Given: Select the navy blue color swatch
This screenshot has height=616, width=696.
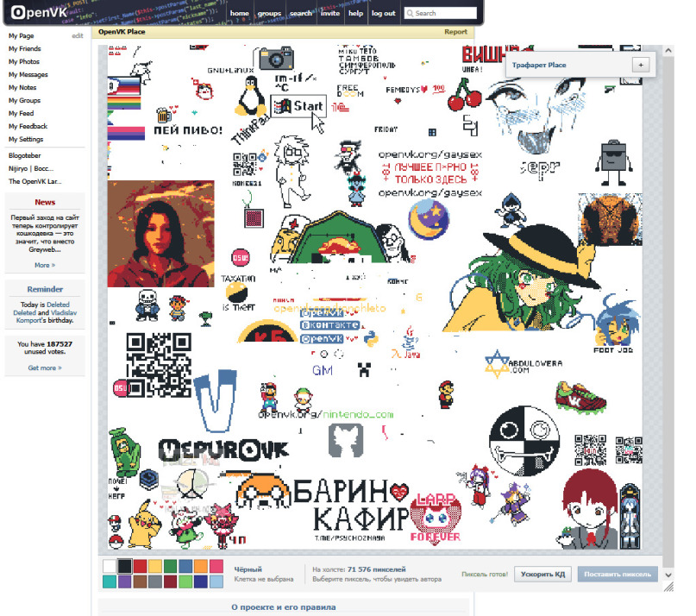Looking at the screenshot, I should [x=201, y=581].
